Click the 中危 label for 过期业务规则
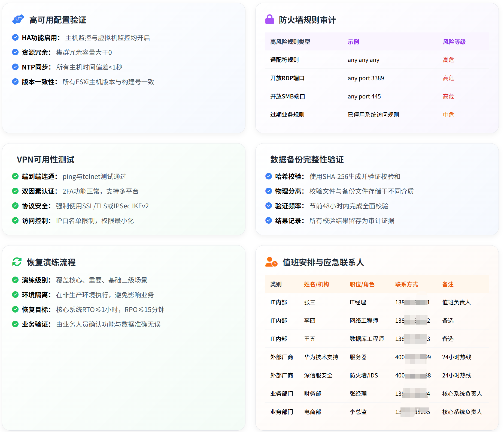Viewport: 504px width, 432px height. [448, 115]
